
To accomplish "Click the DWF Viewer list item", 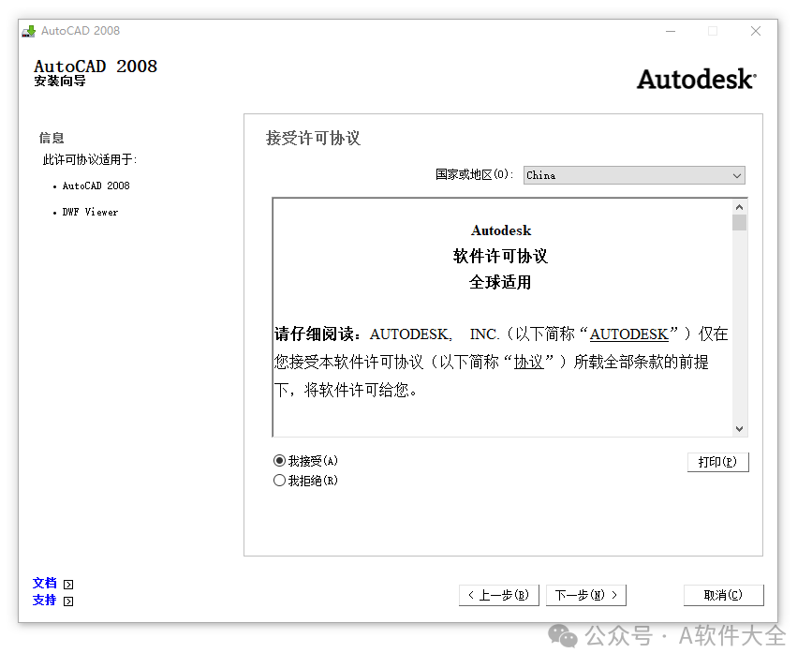I will click(90, 212).
